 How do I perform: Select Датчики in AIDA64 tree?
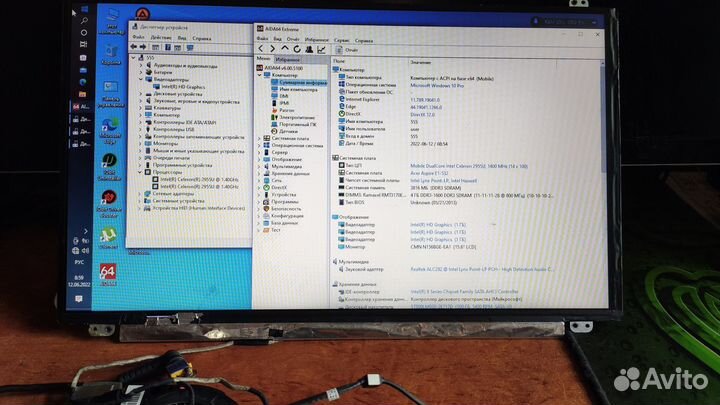[x=284, y=131]
